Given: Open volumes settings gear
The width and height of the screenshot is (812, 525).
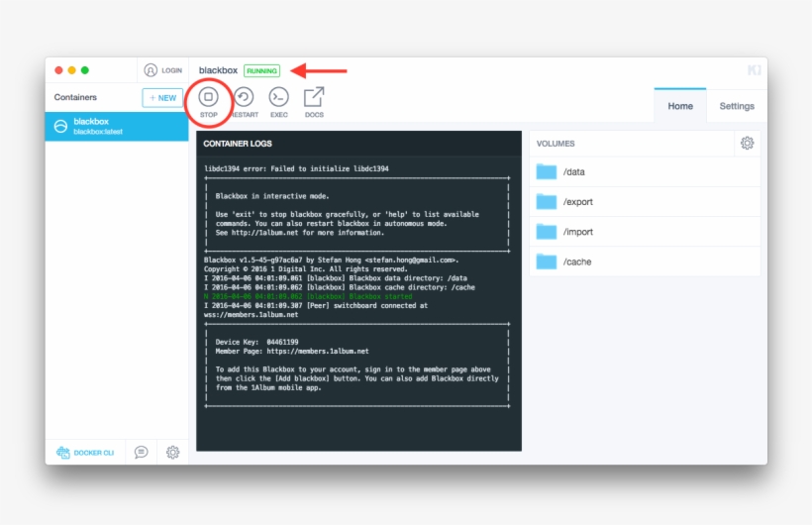Looking at the screenshot, I should tap(747, 143).
